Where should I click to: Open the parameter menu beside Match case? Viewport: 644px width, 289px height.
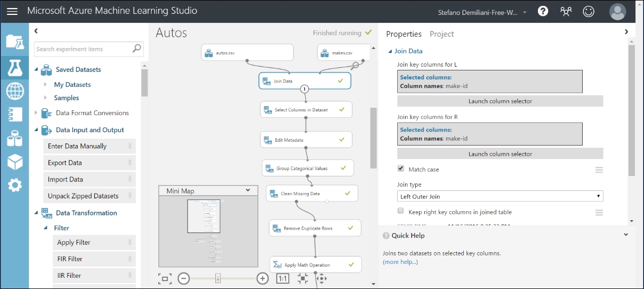[x=599, y=170]
